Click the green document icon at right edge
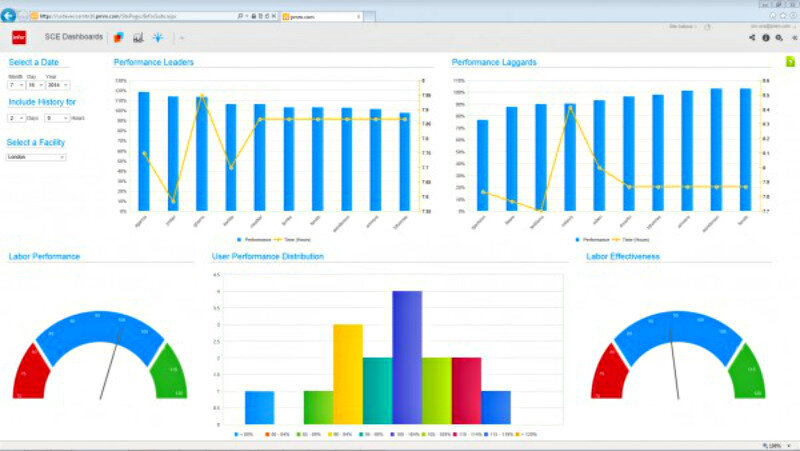Viewport: 800px width, 451px height. [x=790, y=62]
